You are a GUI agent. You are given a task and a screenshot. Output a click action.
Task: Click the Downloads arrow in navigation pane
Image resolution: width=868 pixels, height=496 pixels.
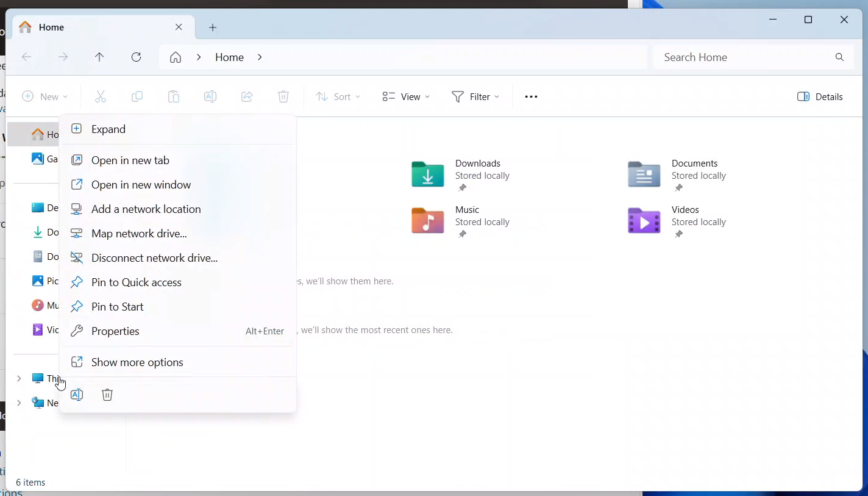(x=38, y=232)
